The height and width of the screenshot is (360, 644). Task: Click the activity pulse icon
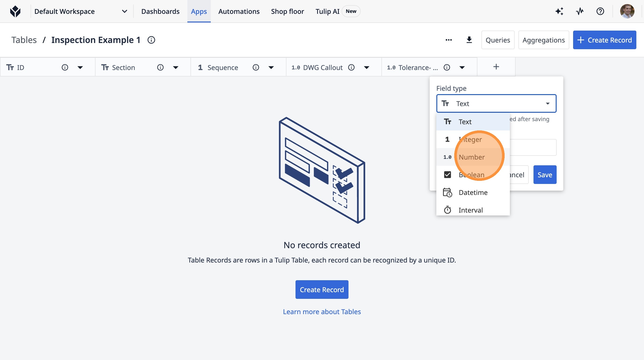pyautogui.click(x=580, y=11)
